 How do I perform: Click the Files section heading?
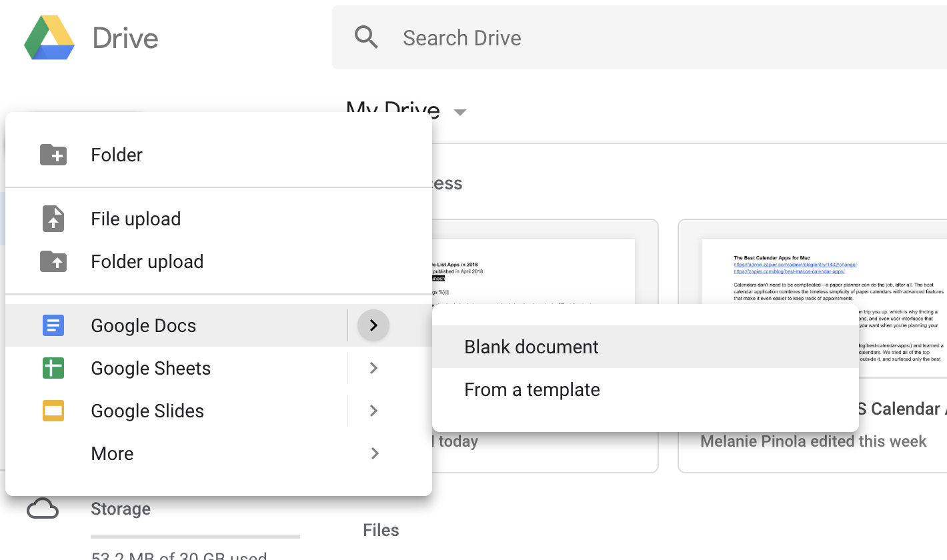coord(381,530)
